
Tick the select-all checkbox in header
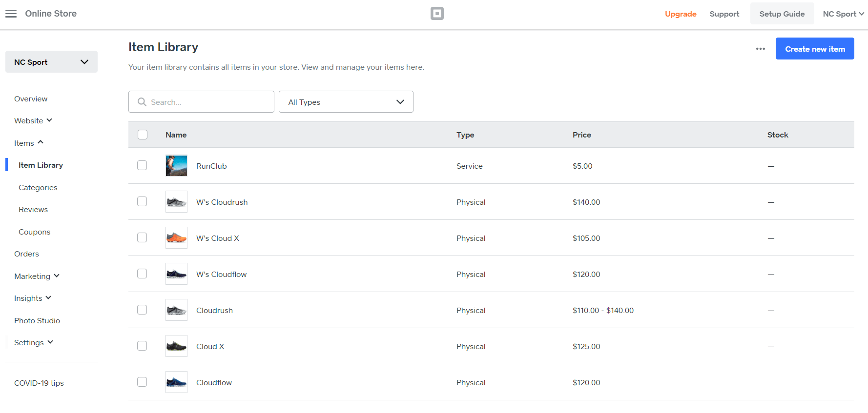143,135
